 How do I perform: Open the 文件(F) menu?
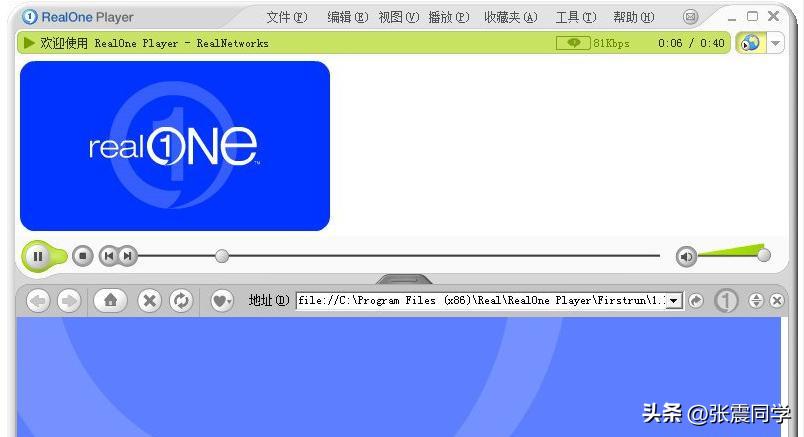tap(287, 17)
